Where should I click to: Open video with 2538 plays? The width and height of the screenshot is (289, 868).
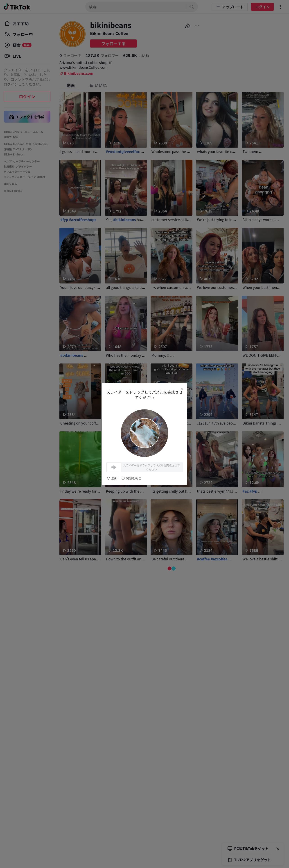[x=171, y=120]
